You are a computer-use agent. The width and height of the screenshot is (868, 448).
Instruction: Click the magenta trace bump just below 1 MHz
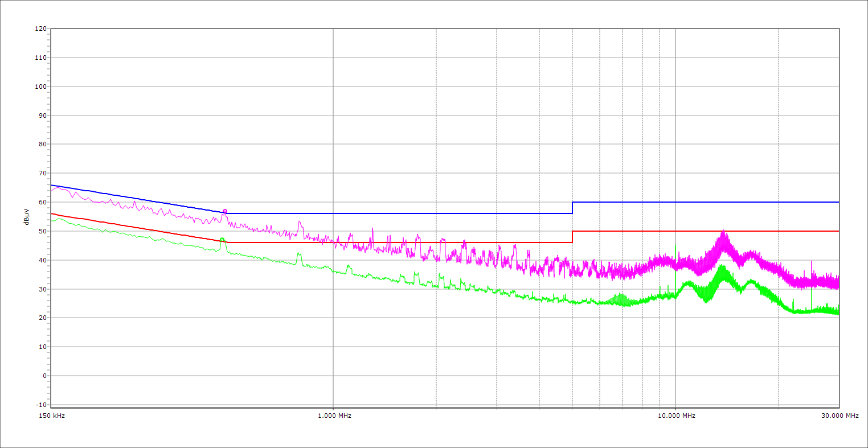300,223
